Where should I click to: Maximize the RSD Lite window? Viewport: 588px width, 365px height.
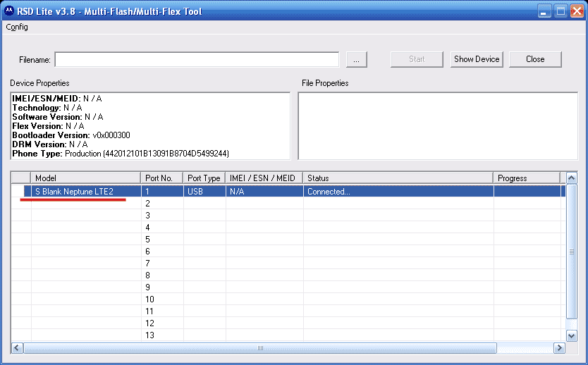pos(561,11)
